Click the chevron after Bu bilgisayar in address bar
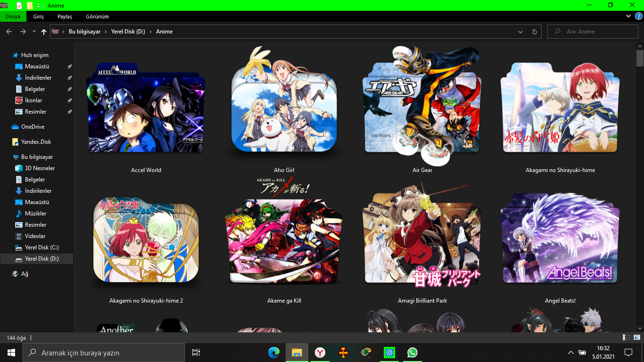This screenshot has height=362, width=644. click(x=106, y=32)
